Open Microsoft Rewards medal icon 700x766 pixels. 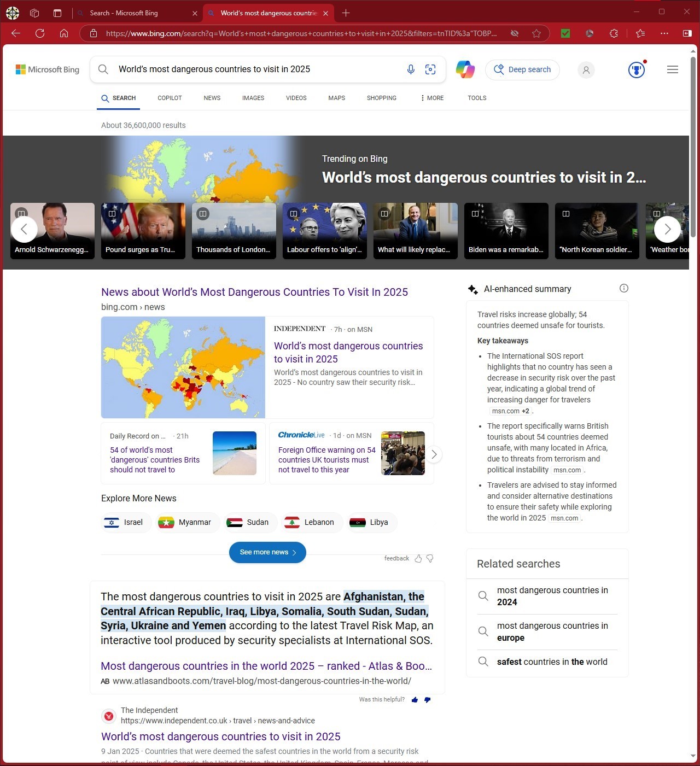pyautogui.click(x=637, y=69)
